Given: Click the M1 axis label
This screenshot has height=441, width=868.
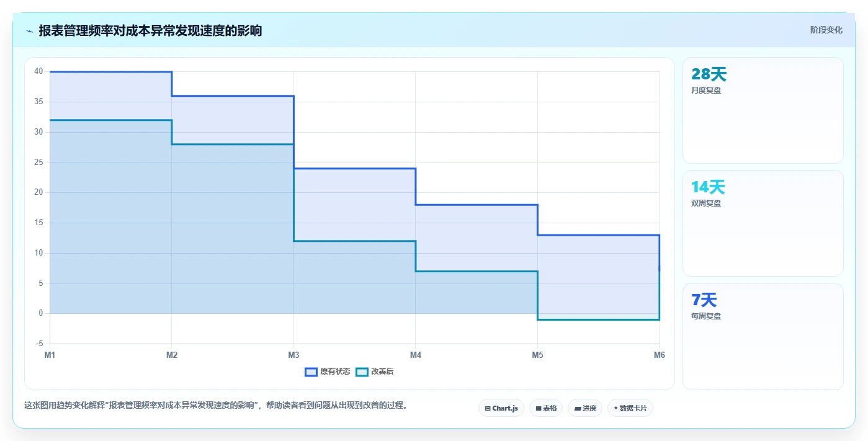Looking at the screenshot, I should [50, 355].
